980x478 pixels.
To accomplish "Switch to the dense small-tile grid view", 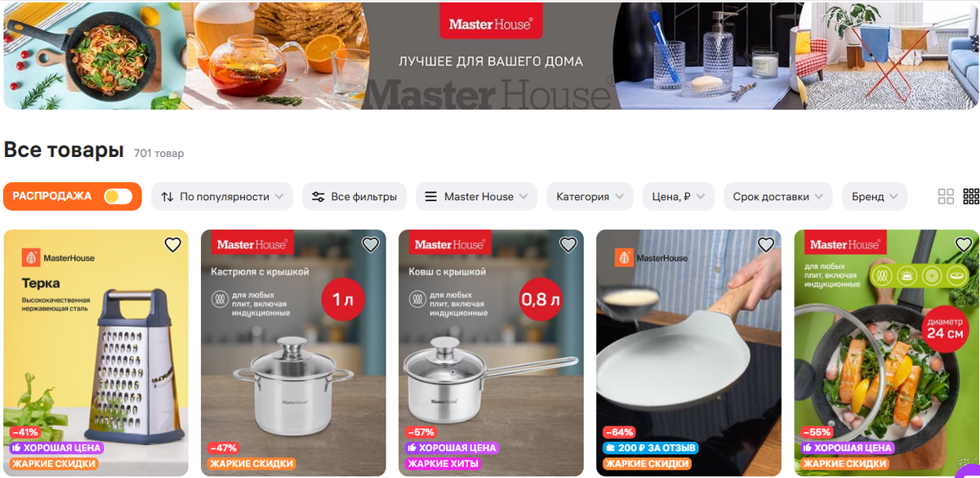I will coord(971,196).
